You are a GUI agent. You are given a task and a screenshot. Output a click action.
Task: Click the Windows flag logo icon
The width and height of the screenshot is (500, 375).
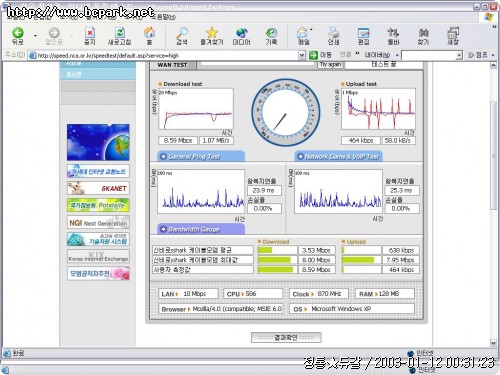pyautogui.click(x=488, y=17)
